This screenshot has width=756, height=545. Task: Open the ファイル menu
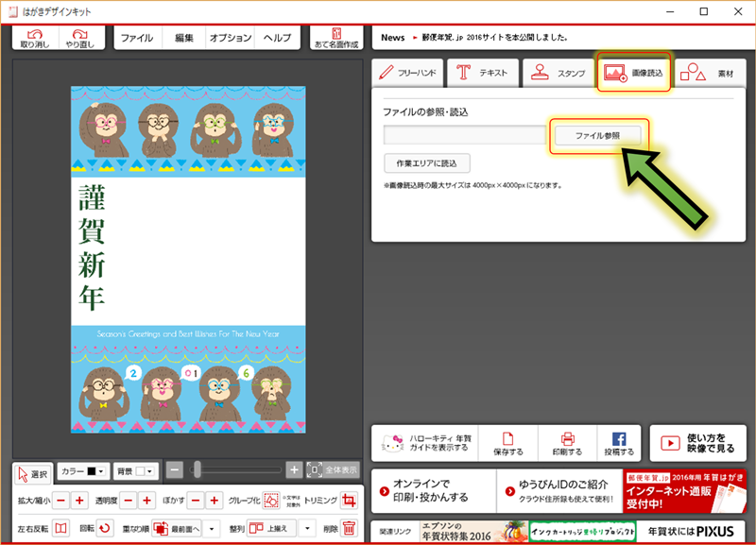[x=137, y=38]
